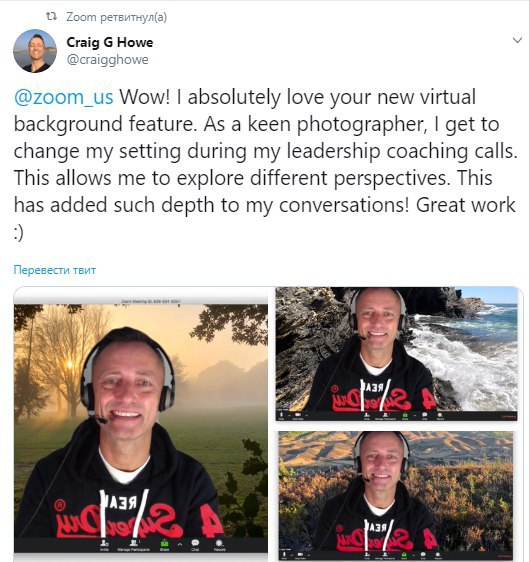Follow the @zoom_us mention link
The width and height of the screenshot is (529, 562).
(63, 97)
